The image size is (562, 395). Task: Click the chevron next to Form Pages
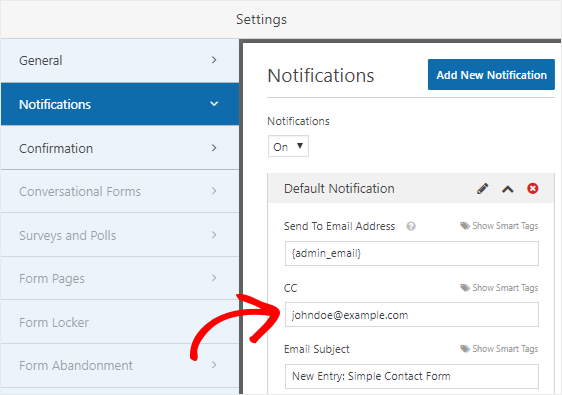pos(214,278)
